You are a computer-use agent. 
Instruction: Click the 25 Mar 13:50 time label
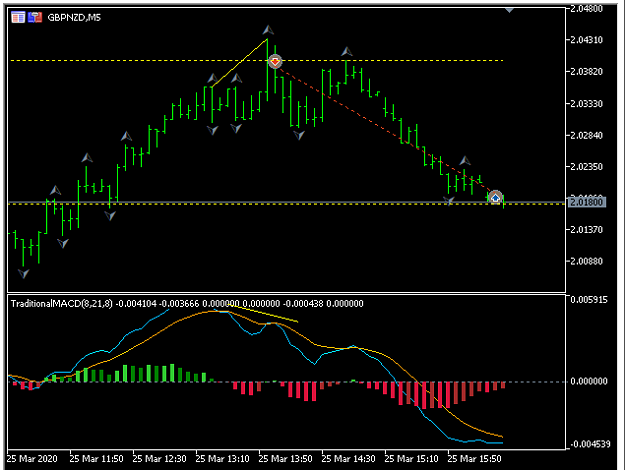(285, 459)
